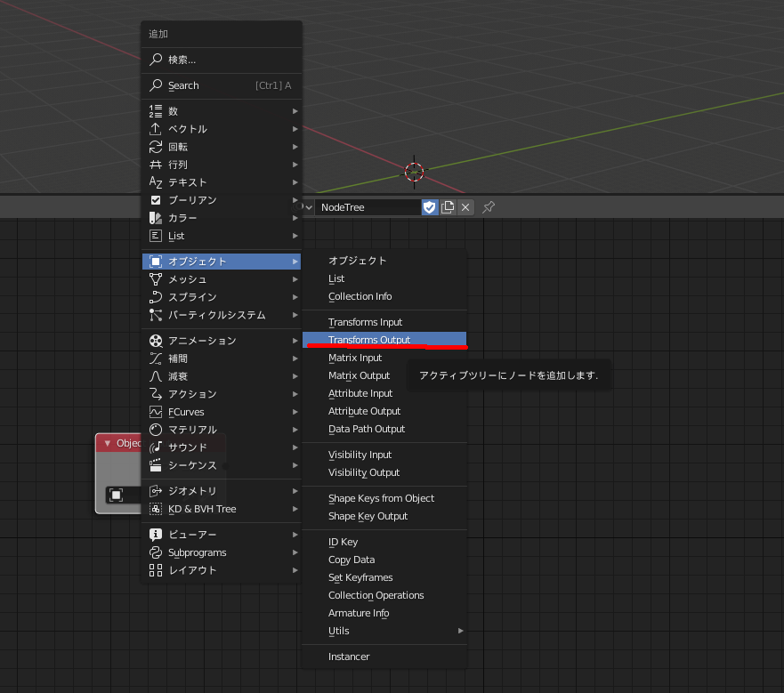Choose Shape Keys from Object entry
This screenshot has height=693, width=784.
click(x=384, y=498)
